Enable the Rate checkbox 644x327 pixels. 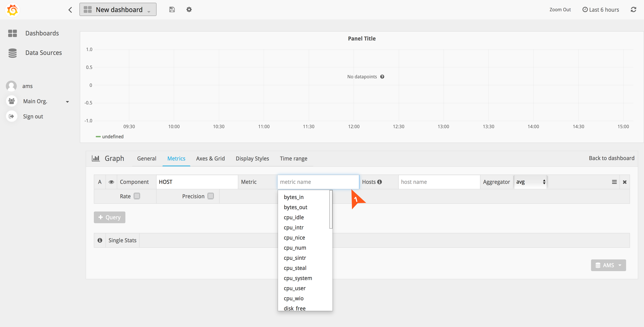click(x=137, y=196)
